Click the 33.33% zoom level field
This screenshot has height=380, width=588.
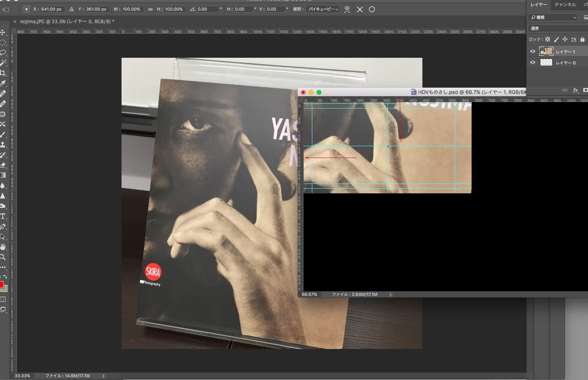coord(22,376)
